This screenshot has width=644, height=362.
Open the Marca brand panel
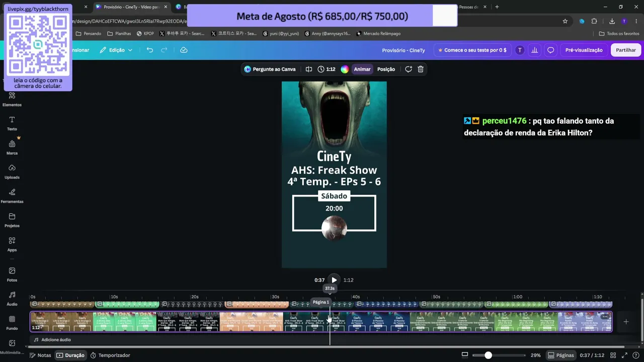pyautogui.click(x=12, y=147)
